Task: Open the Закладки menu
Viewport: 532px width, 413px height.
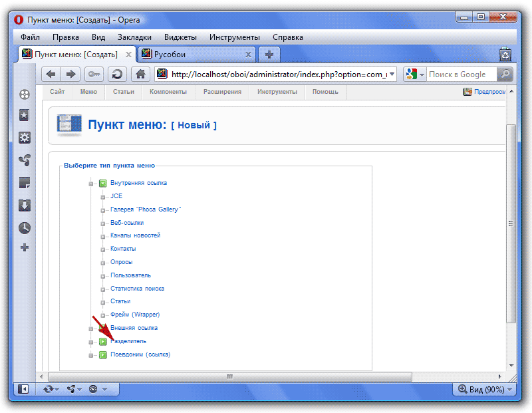Action: (134, 37)
